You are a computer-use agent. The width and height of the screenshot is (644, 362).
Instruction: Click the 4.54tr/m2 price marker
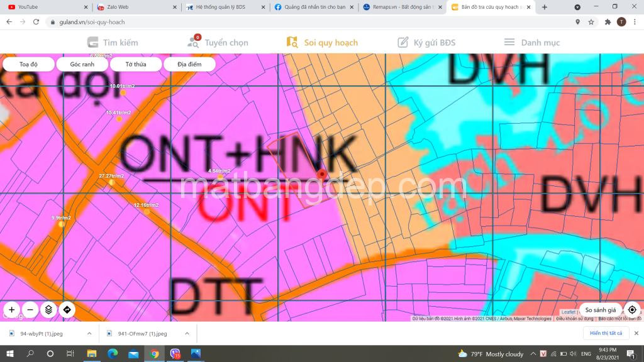[x=220, y=177]
